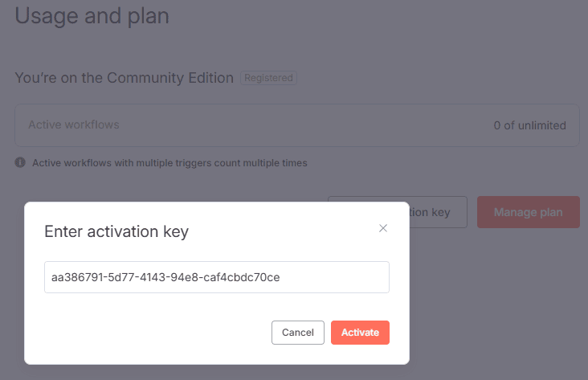
Task: Click the multiple triggers note text
Action: point(169,163)
